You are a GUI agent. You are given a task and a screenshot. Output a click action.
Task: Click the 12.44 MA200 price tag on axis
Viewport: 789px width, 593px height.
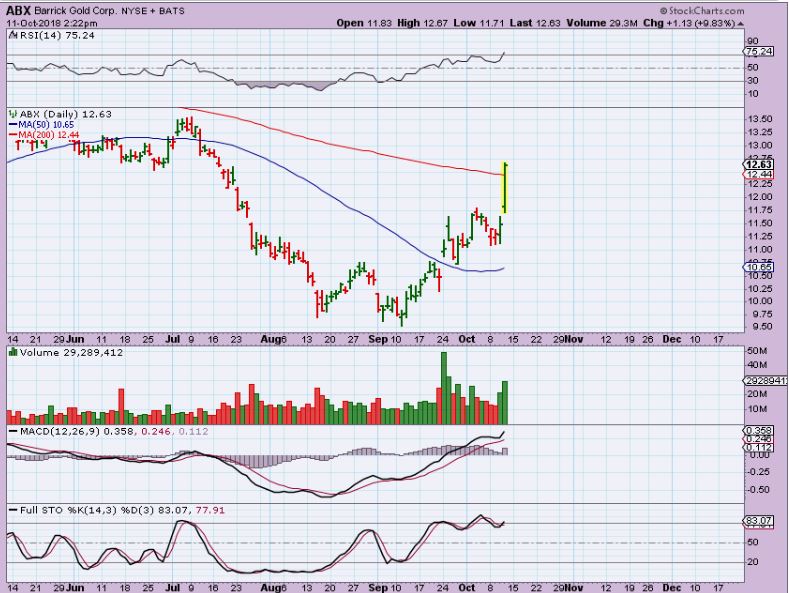[x=759, y=174]
